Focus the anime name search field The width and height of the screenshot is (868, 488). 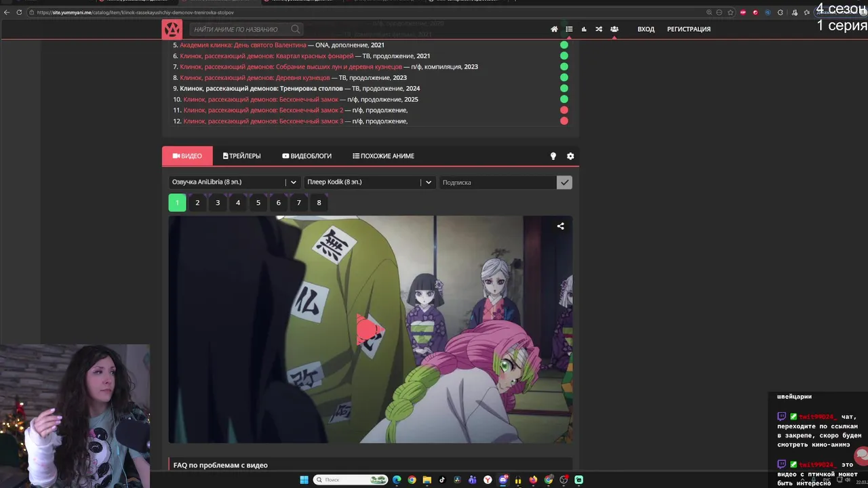point(241,29)
